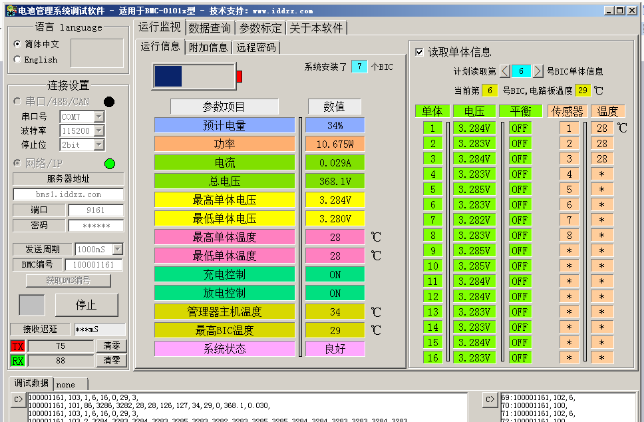This screenshot has width=644, height=422.
Task: Click the 传感器 column header
Action: click(x=567, y=111)
